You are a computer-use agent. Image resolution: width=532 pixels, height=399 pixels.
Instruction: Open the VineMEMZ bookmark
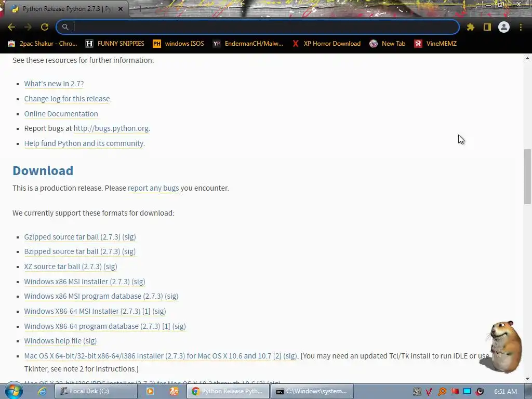435,44
